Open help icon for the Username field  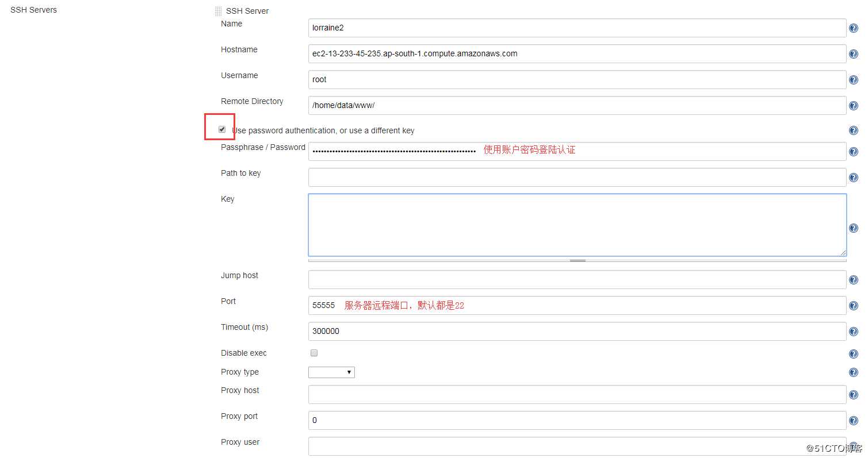pos(854,80)
